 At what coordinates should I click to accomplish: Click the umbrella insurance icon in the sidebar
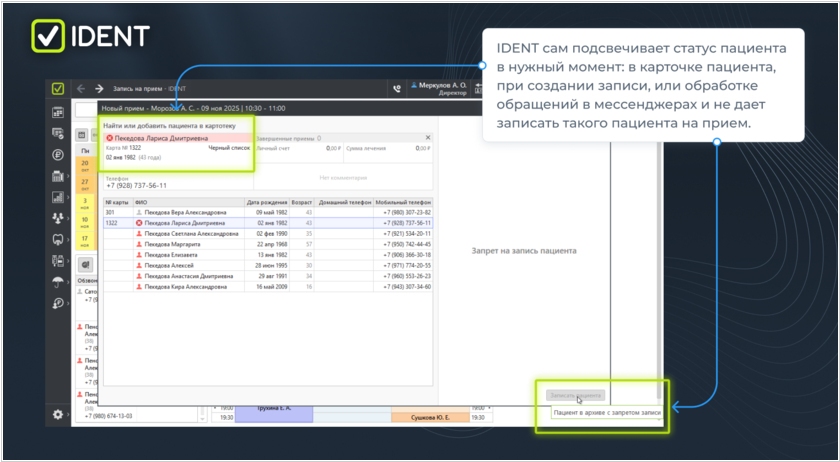tap(58, 282)
